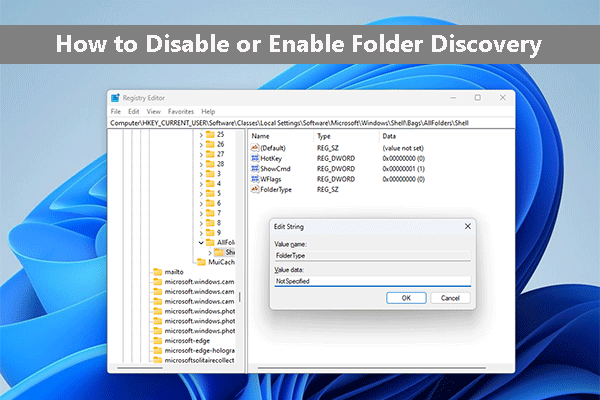The image size is (600, 400).
Task: Expand the Shell subkey node
Action: (x=210, y=253)
